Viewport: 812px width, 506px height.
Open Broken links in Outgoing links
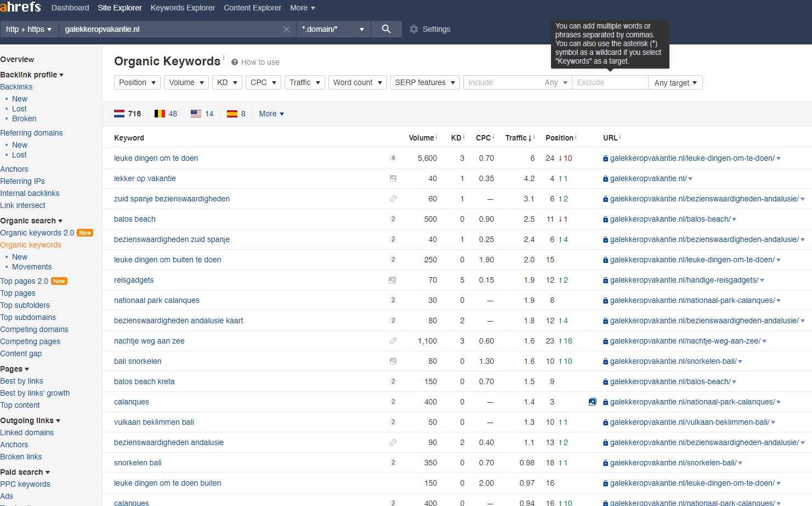coord(21,457)
